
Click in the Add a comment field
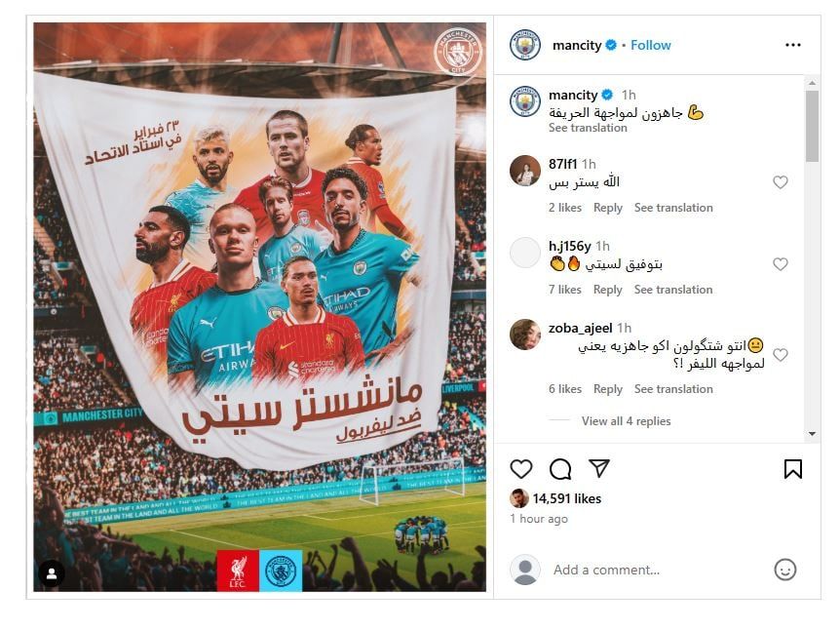[659, 570]
